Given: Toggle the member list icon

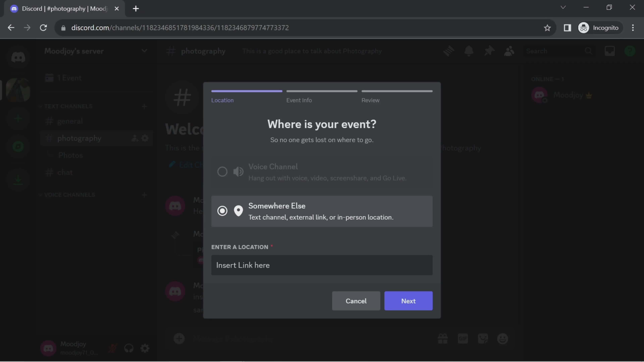Looking at the screenshot, I should click(x=509, y=51).
